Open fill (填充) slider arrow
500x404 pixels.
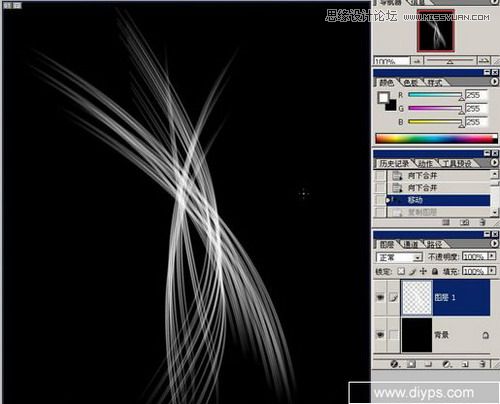492,271
